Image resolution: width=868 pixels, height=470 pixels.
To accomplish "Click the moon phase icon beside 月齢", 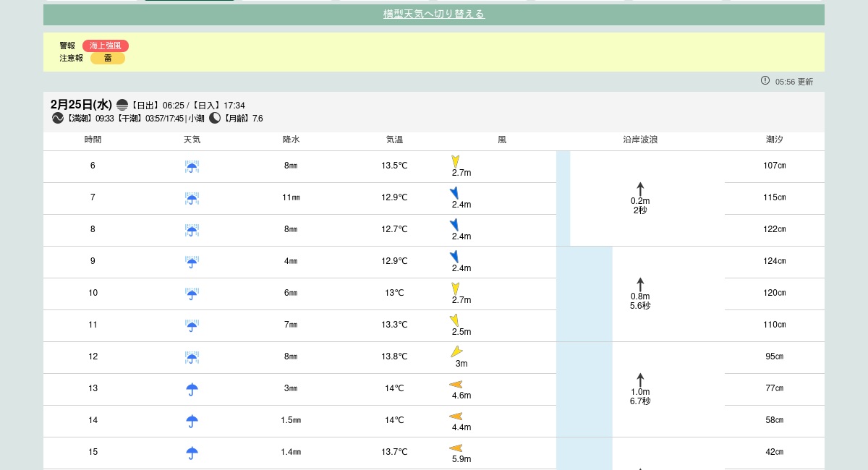I will [215, 118].
